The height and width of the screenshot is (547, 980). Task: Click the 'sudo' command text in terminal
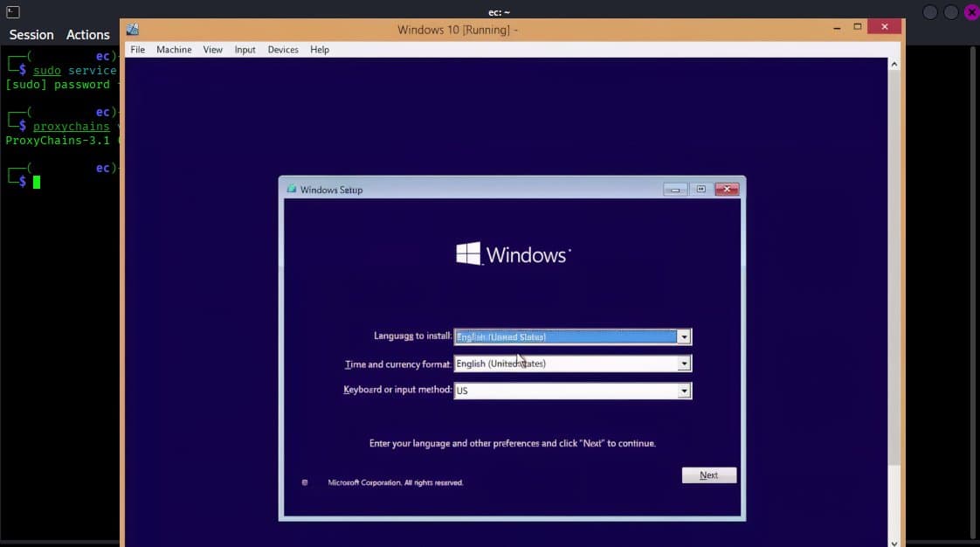(47, 71)
